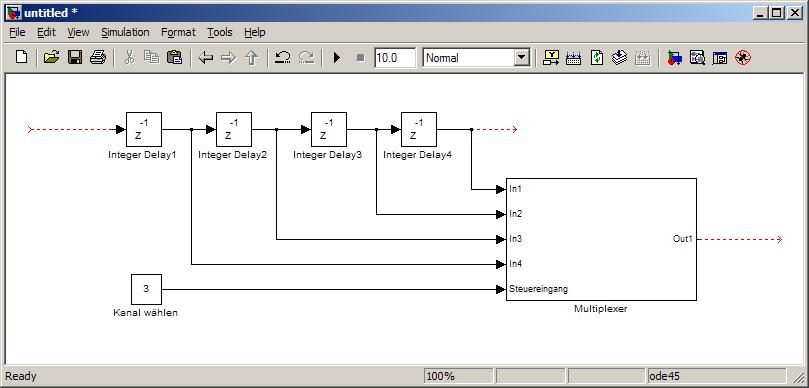Paste from clipboard toolbar icon
The height and width of the screenshot is (388, 809).
pos(174,57)
